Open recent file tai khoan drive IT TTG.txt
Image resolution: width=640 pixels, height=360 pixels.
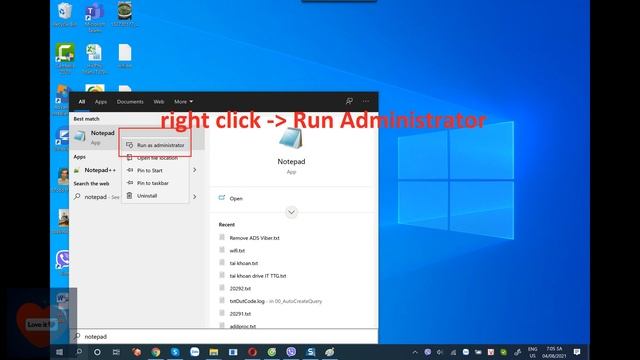tap(258, 276)
